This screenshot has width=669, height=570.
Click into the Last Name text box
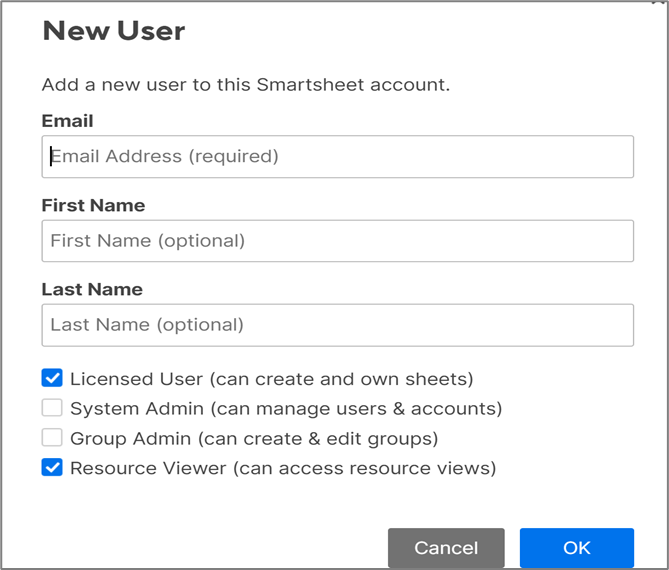pos(337,325)
